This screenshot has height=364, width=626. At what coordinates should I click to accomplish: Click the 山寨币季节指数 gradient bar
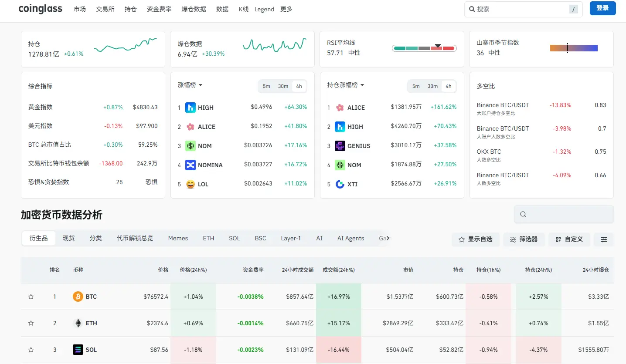(574, 48)
